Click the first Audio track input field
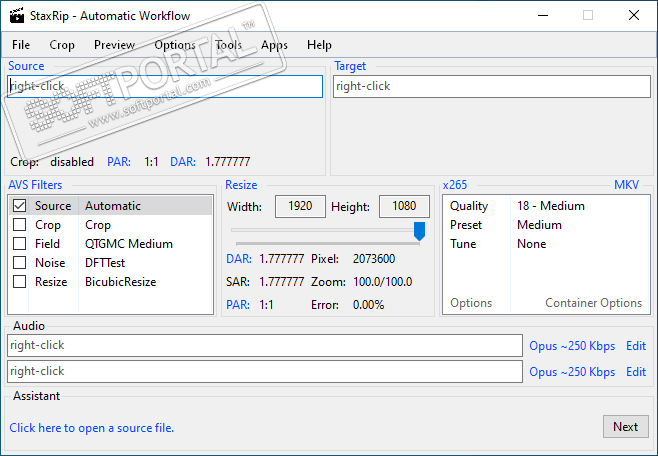Viewport: 658px width, 456px height. (x=265, y=346)
